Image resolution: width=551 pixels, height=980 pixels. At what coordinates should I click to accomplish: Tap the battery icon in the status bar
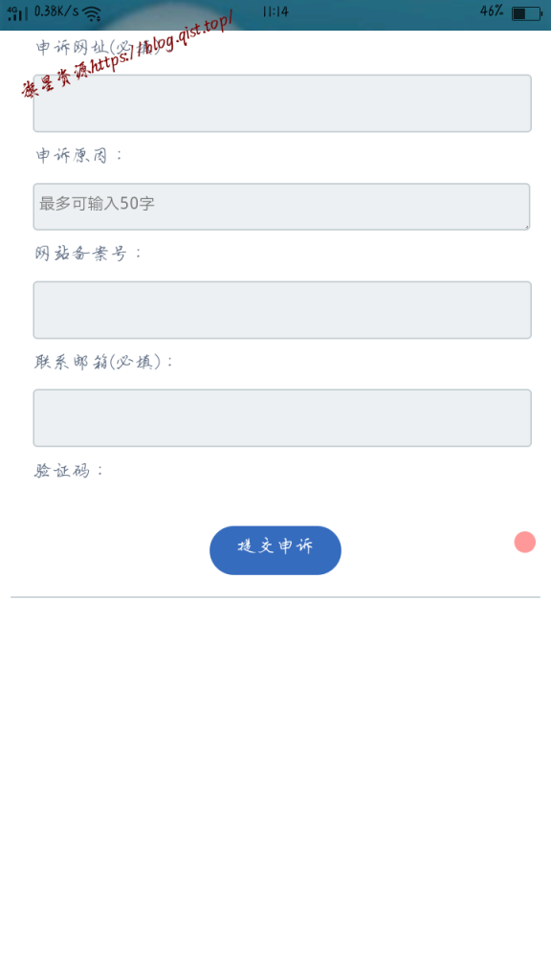click(x=528, y=12)
